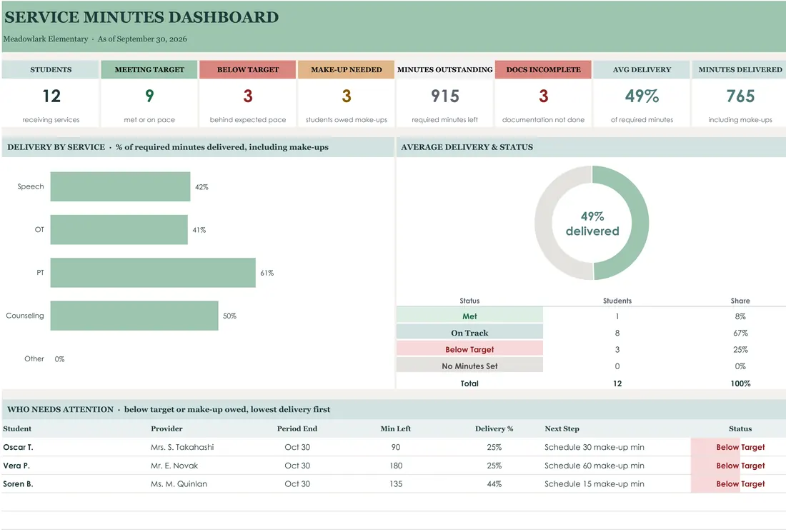Select the 0% label beside Other
786x532 pixels.
(x=59, y=359)
